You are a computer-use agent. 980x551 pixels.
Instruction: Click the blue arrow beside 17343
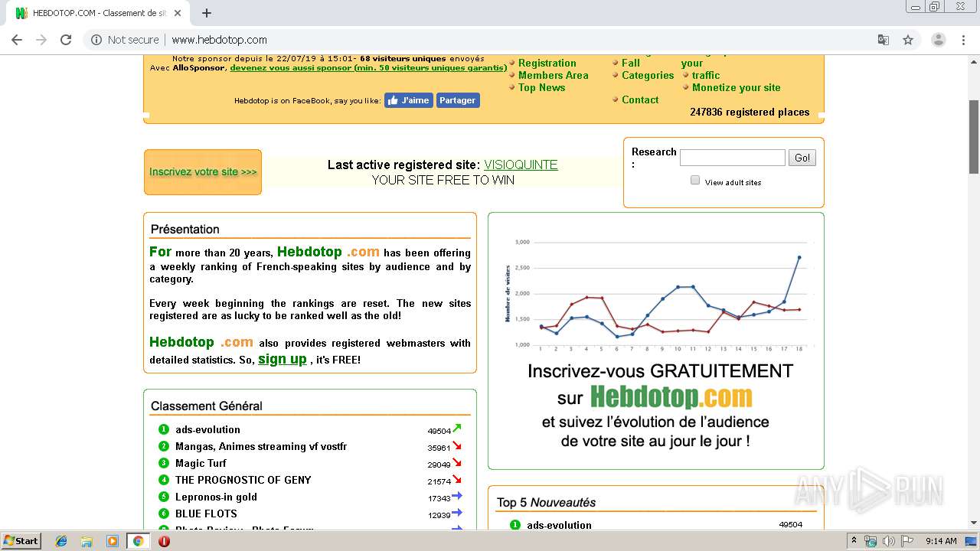click(457, 496)
